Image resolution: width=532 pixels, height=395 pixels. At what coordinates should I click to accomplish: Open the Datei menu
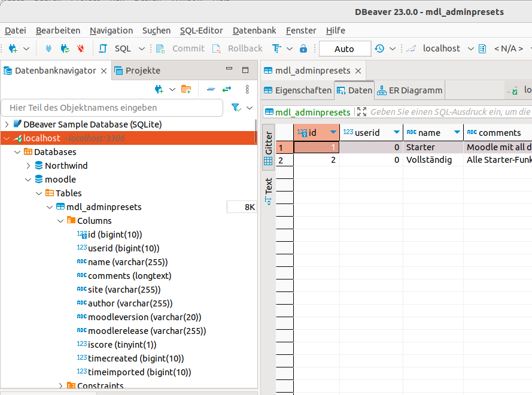tap(16, 31)
